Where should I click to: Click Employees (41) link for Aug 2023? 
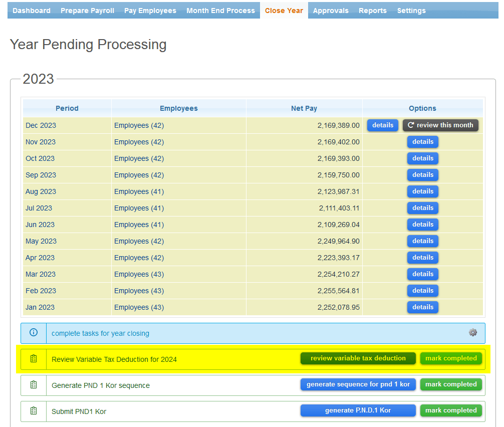pos(139,191)
